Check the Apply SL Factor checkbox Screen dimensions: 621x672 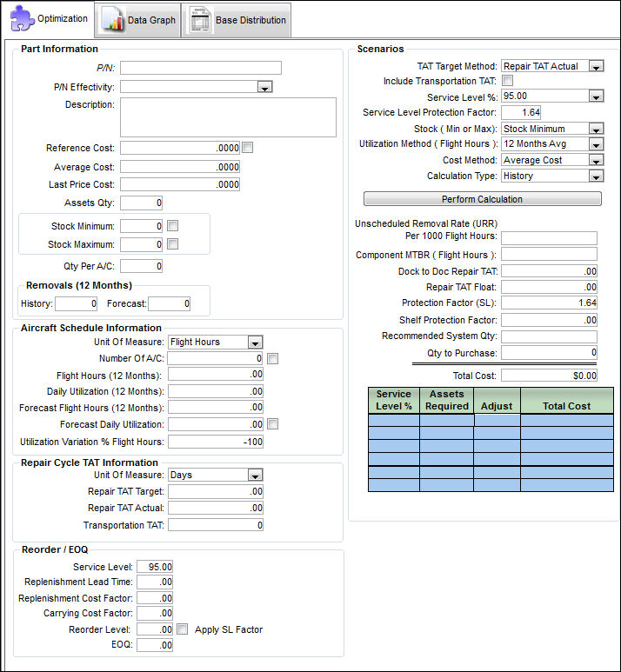[183, 629]
